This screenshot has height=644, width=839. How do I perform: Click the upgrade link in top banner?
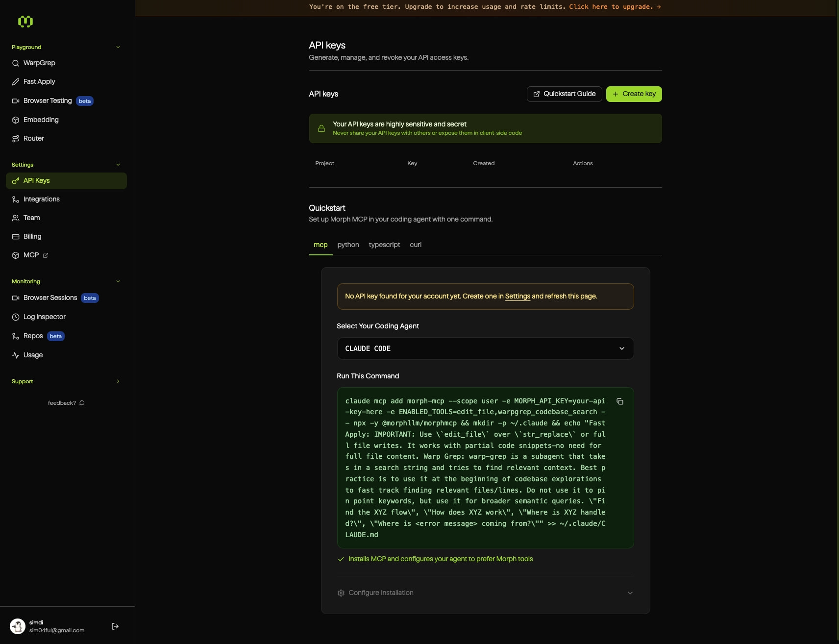coord(615,7)
